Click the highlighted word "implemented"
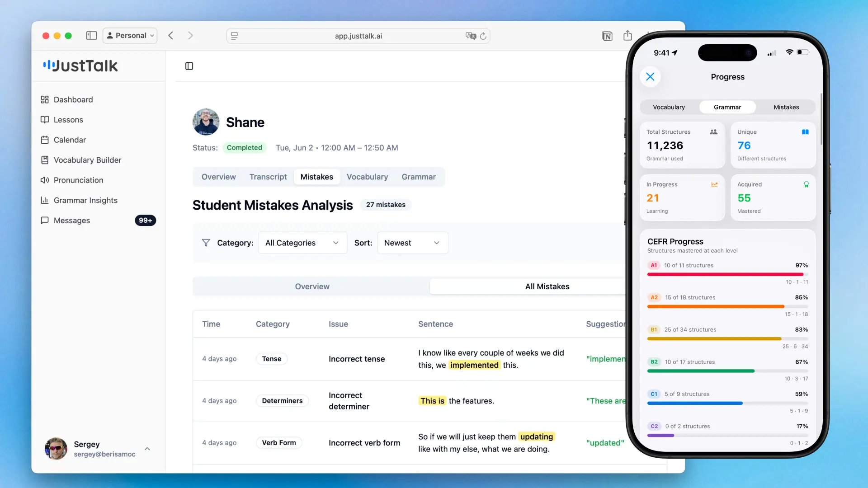Image resolution: width=868 pixels, height=488 pixels. click(x=474, y=365)
